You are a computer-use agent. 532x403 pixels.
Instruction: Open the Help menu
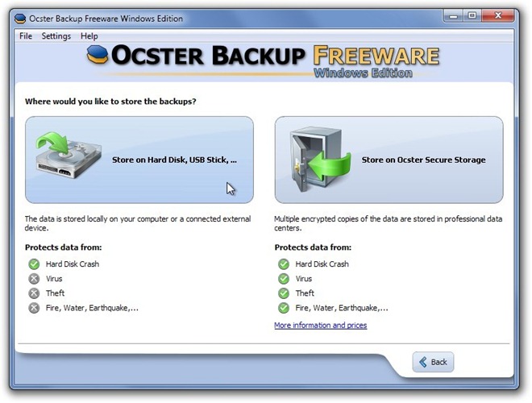tap(89, 36)
